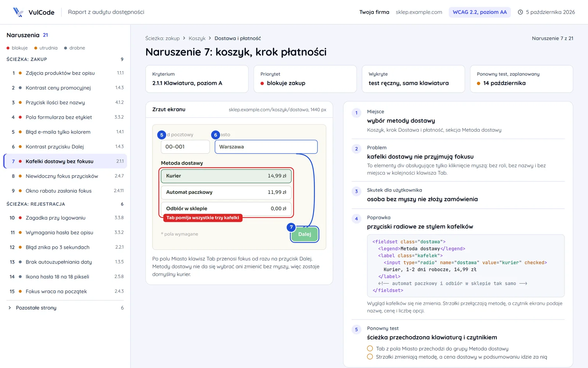Select the Automat paczkowy delivery tile
The height and width of the screenshot is (368, 588).
[226, 192]
